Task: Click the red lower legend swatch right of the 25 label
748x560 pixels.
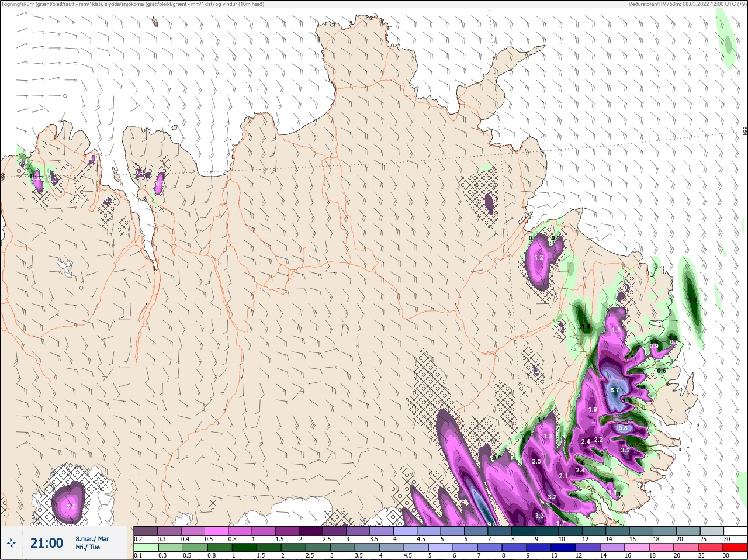Action: coord(712,548)
